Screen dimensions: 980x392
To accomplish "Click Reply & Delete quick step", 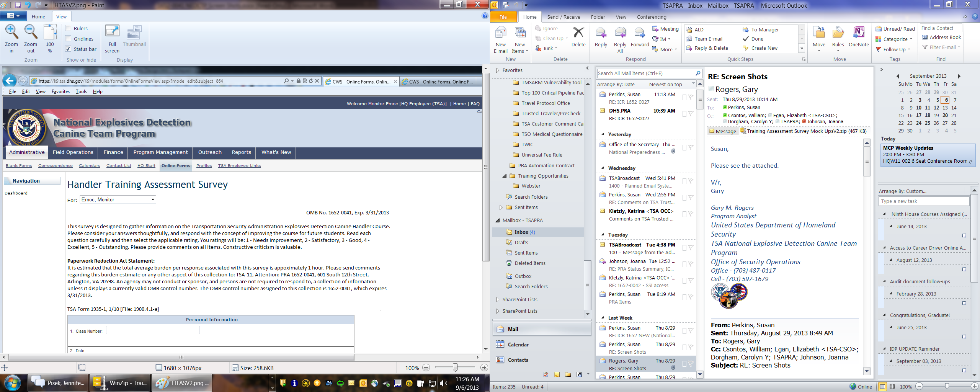I will (x=707, y=48).
